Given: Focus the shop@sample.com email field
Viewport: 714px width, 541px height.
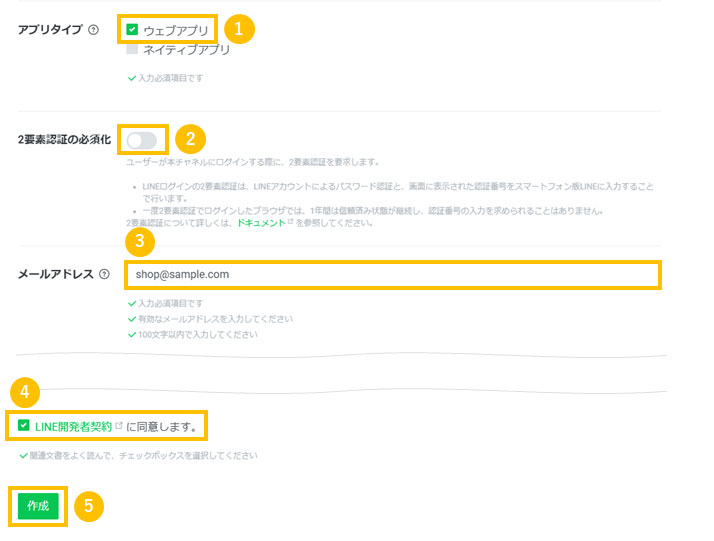Looking at the screenshot, I should 392,274.
